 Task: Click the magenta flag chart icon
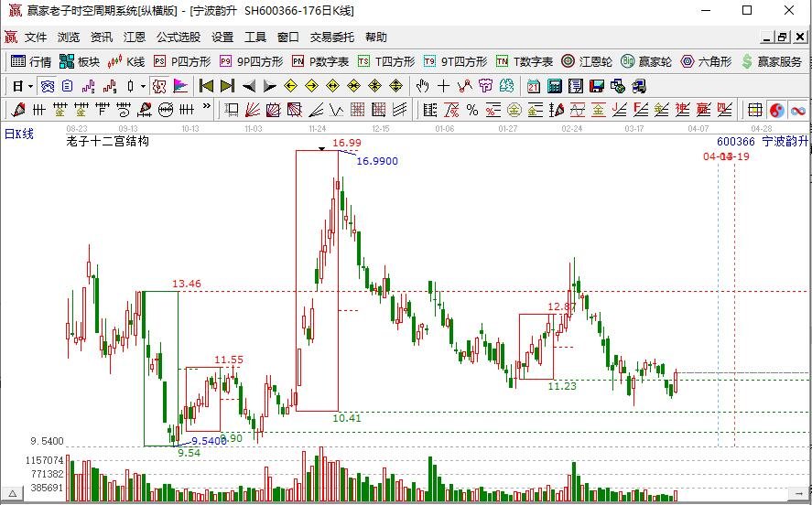tap(180, 86)
